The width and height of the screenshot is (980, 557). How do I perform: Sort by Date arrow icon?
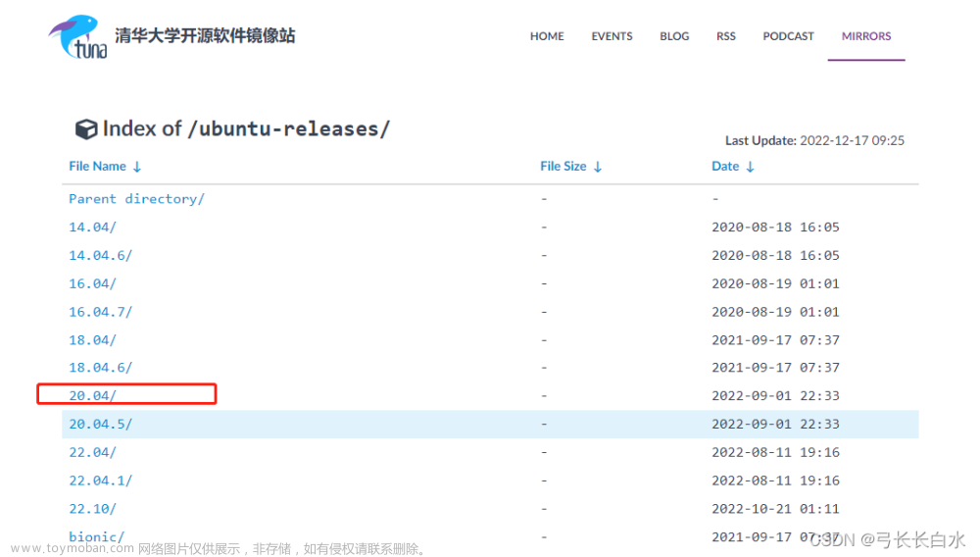tap(750, 167)
